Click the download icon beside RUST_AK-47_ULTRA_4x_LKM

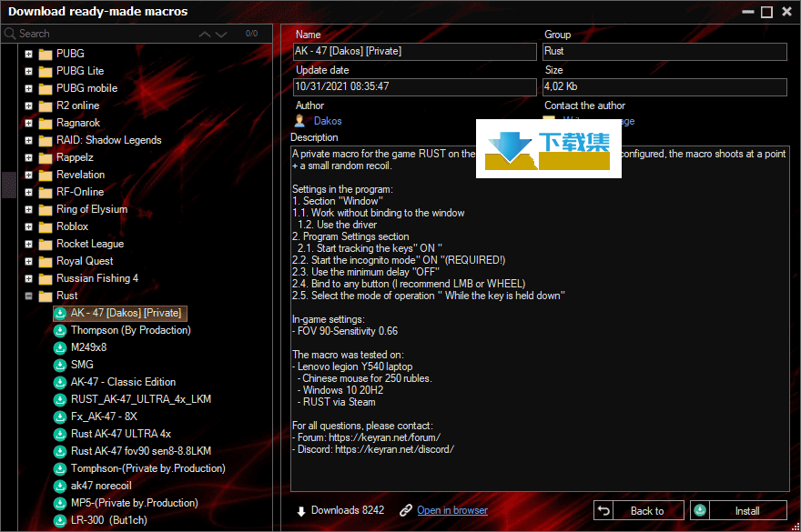point(60,399)
